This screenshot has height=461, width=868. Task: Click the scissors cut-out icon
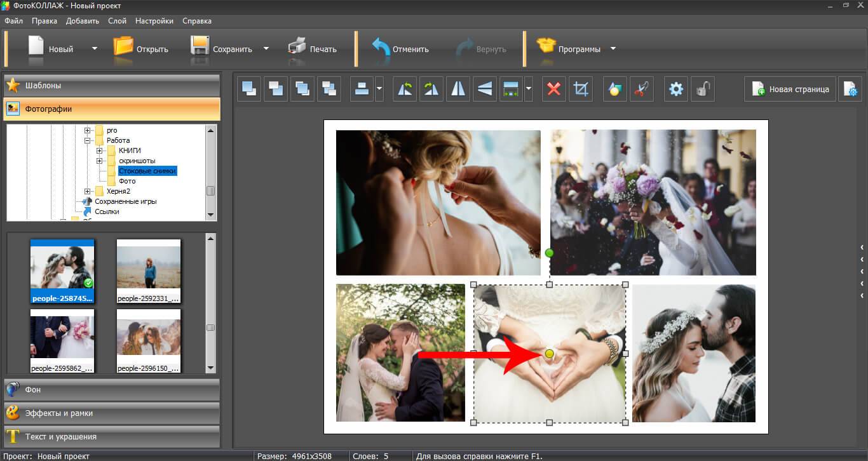[x=642, y=89]
